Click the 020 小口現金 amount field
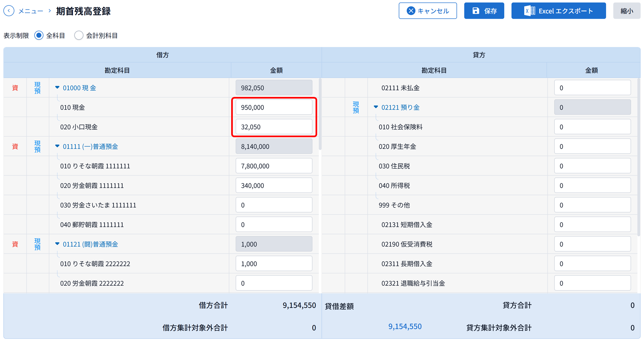The height and width of the screenshot is (342, 644). [274, 127]
